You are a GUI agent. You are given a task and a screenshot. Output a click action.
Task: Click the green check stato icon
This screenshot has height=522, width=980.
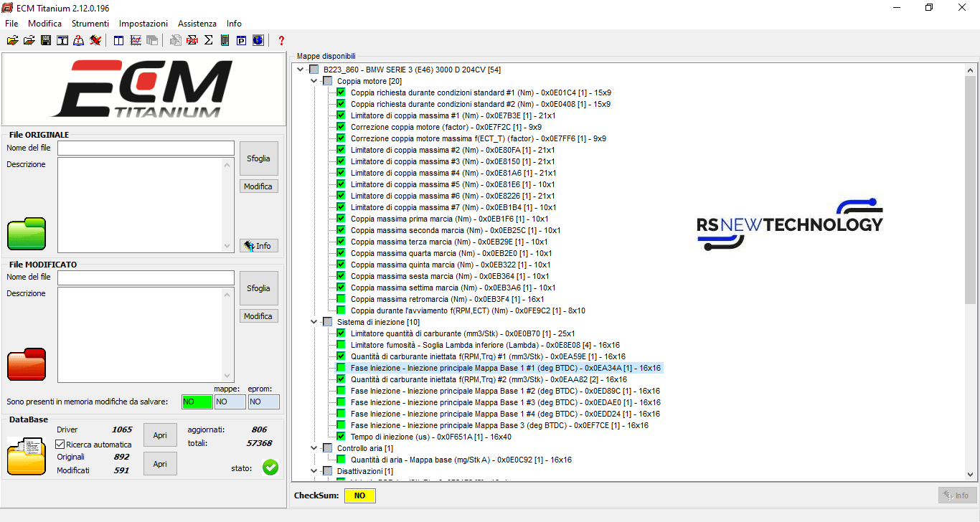(x=270, y=468)
